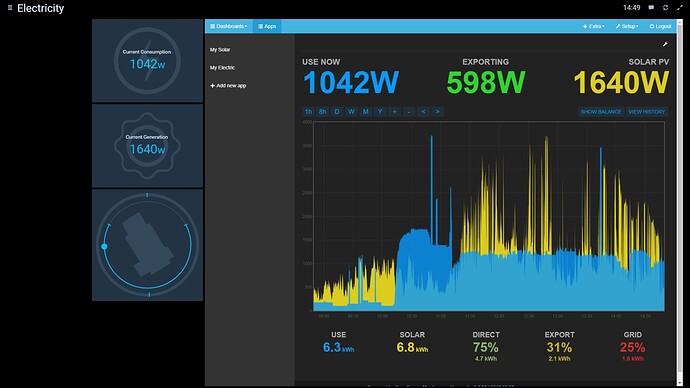
Task: Click the 1640W SOLAR PV value
Action: [621, 82]
